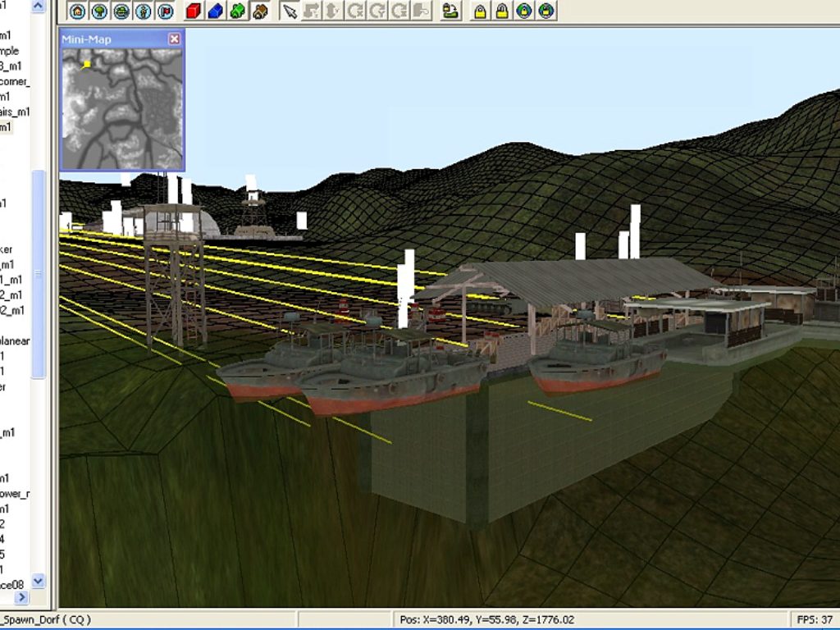Viewport: 840px width, 630px height.
Task: Select the red flag control point icon
Action: (166, 11)
